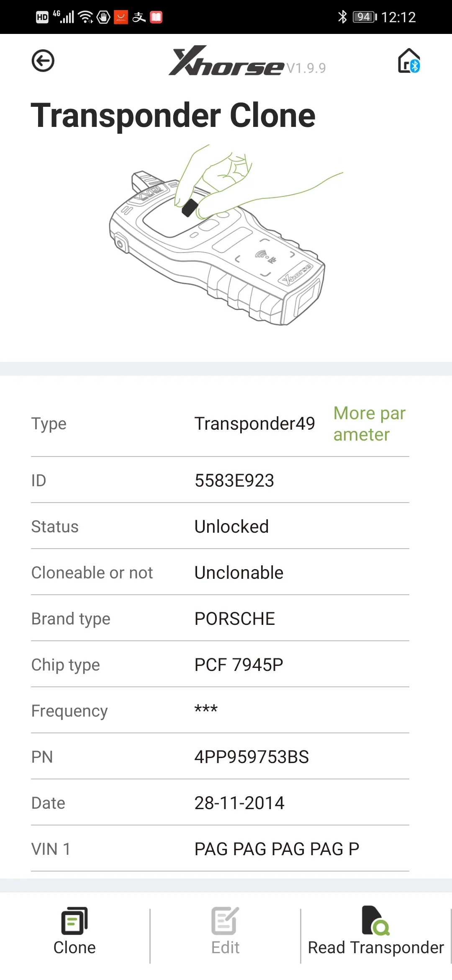Viewport: 452px width, 980px height.
Task: Tap the Wi-Fi status icon
Action: [86, 17]
